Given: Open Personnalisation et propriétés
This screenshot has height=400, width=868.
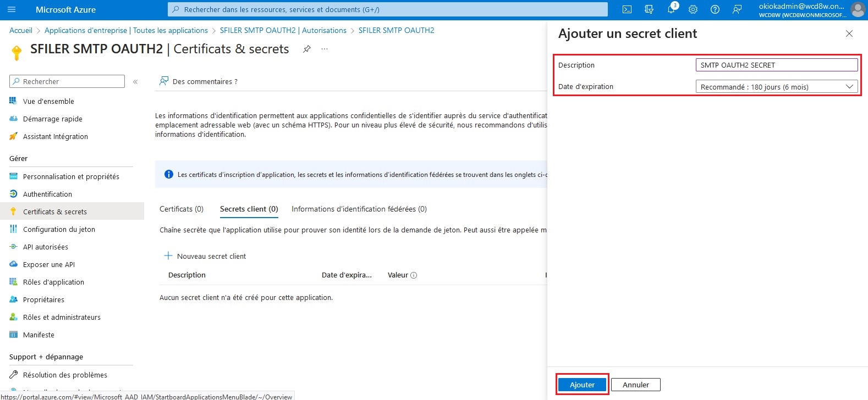Looking at the screenshot, I should (72, 176).
